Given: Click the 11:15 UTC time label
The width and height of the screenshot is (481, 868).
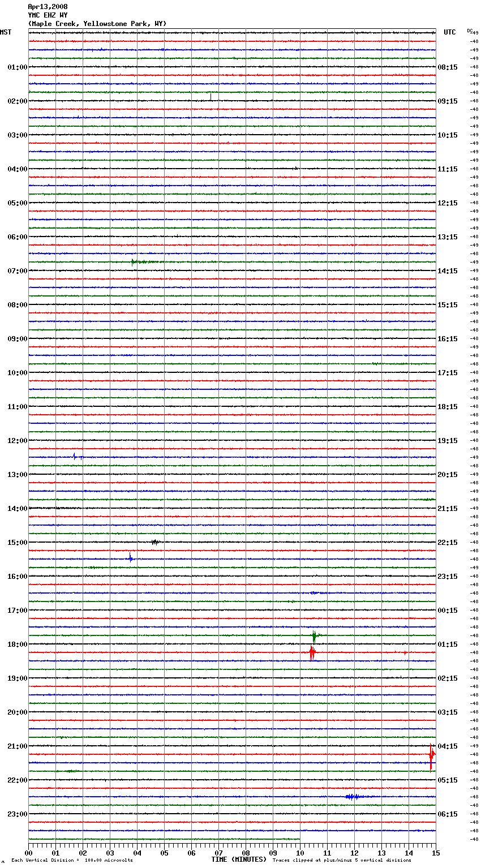Looking at the screenshot, I should [448, 169].
